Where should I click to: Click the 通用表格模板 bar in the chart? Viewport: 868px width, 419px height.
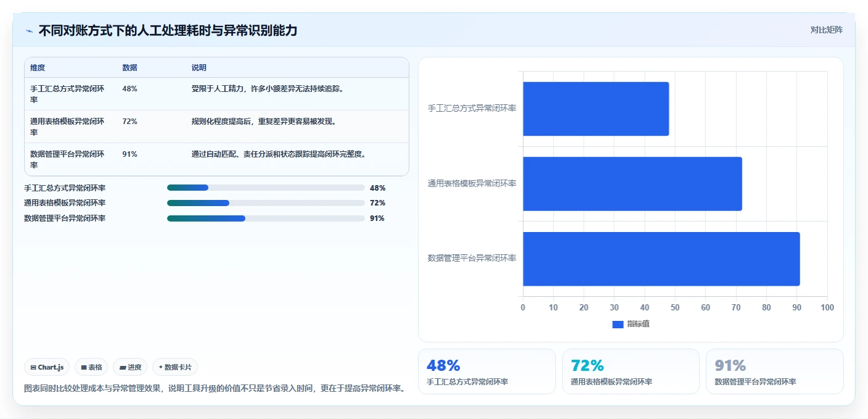click(x=632, y=184)
